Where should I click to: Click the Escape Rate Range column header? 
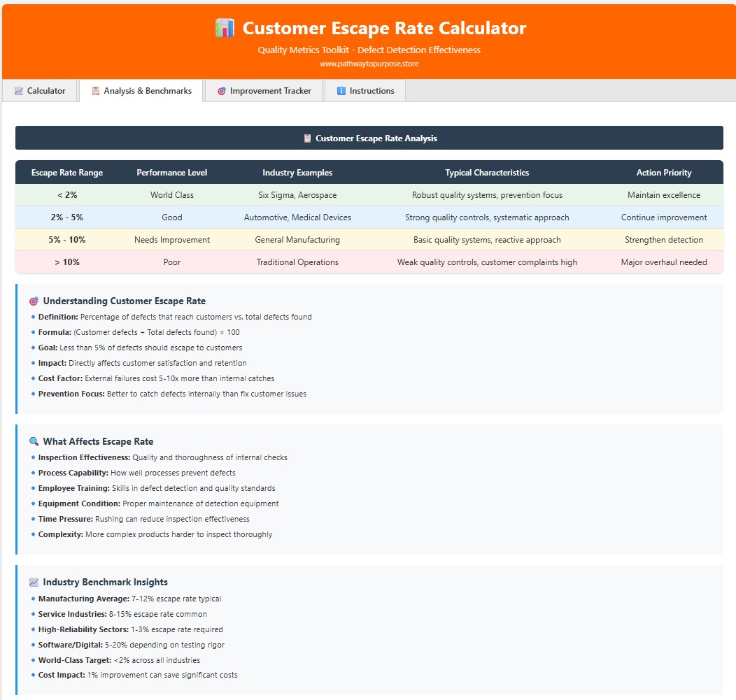[x=67, y=173]
